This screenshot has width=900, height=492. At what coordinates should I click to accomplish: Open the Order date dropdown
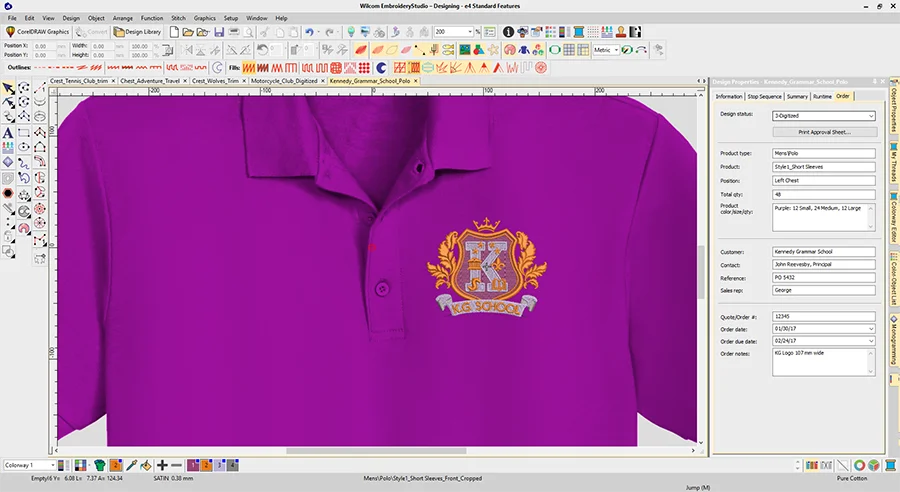tap(871, 328)
